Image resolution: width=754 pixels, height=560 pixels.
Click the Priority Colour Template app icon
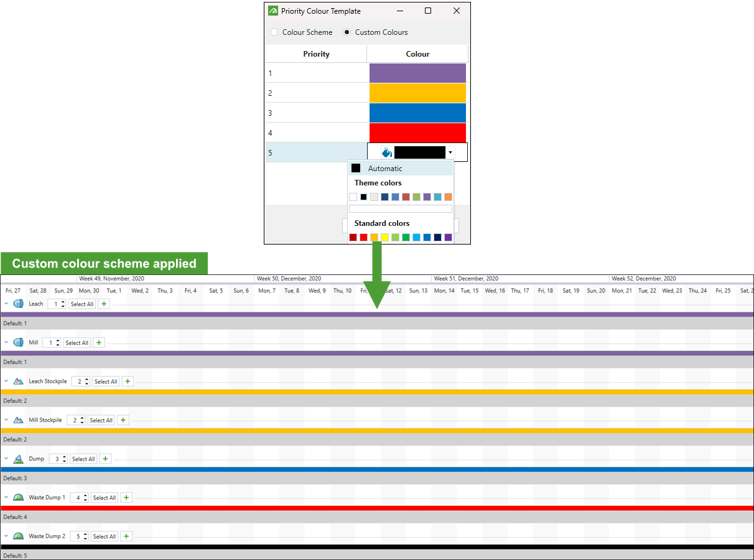tap(273, 11)
